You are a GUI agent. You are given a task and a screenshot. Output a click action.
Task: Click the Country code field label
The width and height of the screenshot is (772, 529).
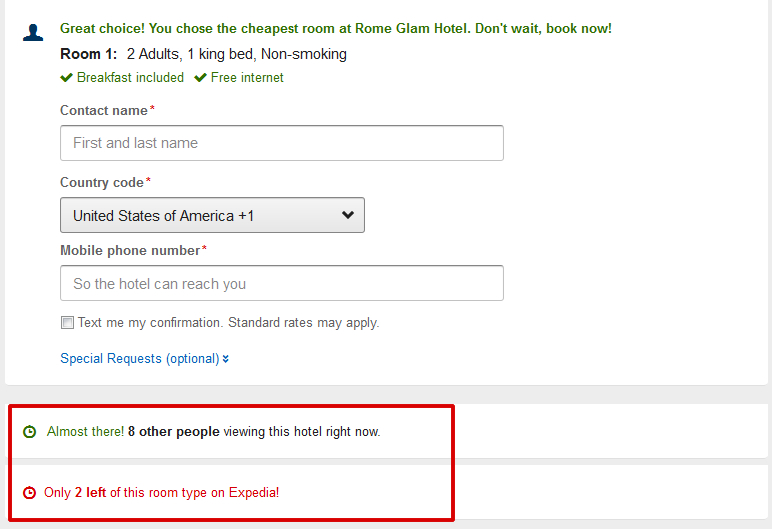tap(102, 182)
